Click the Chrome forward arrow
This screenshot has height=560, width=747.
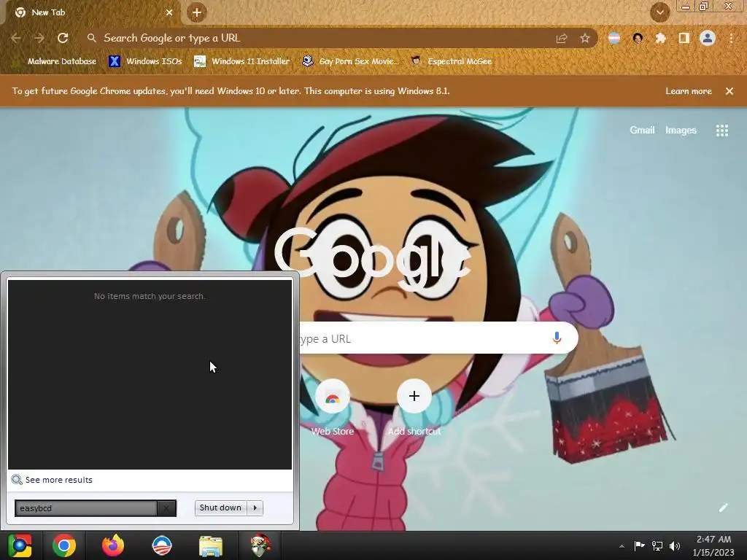click(x=39, y=38)
